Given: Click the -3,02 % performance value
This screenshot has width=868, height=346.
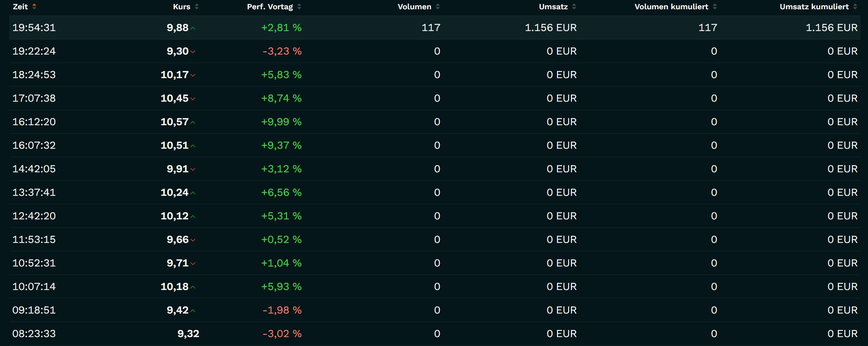Looking at the screenshot, I should click(x=282, y=334).
